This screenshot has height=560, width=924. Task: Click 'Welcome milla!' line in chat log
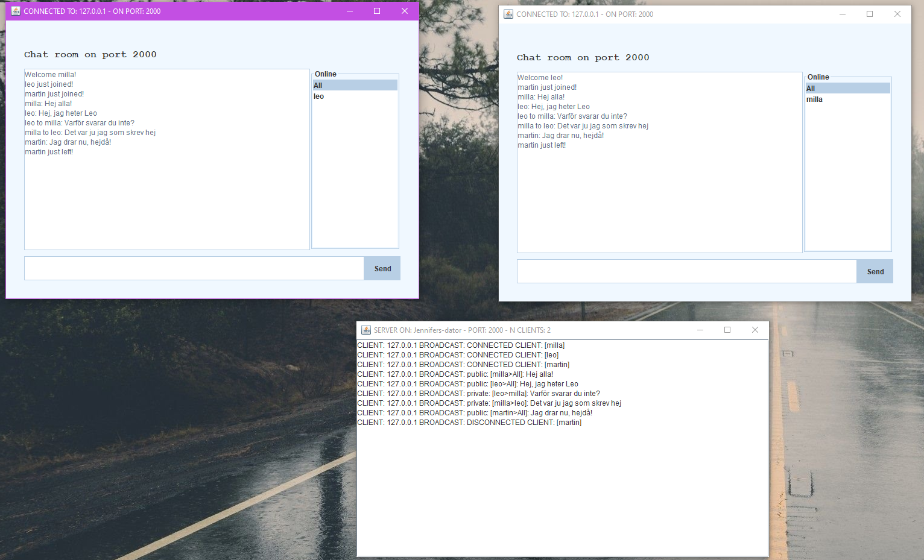[51, 75]
